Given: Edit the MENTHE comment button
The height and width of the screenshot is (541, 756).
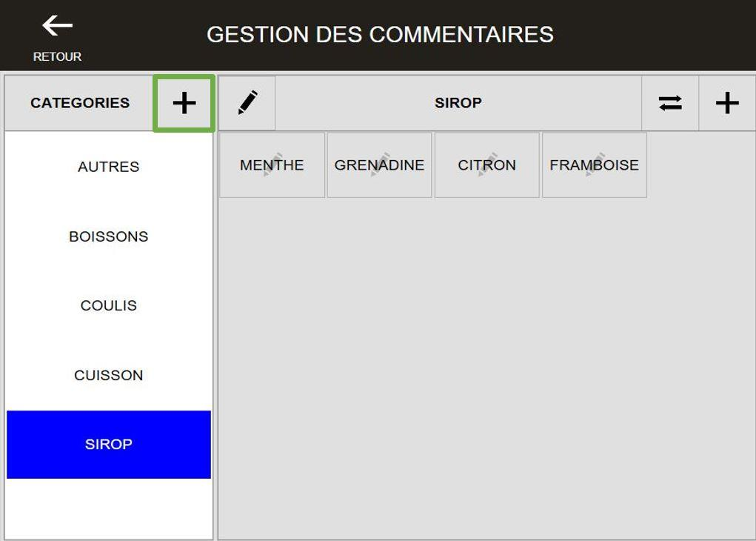Looking at the screenshot, I should click(272, 165).
